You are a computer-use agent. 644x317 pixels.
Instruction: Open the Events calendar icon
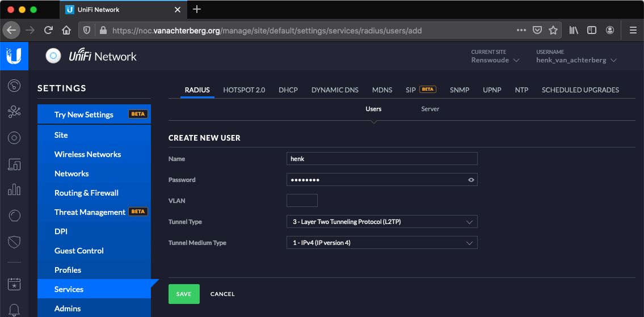(x=14, y=284)
